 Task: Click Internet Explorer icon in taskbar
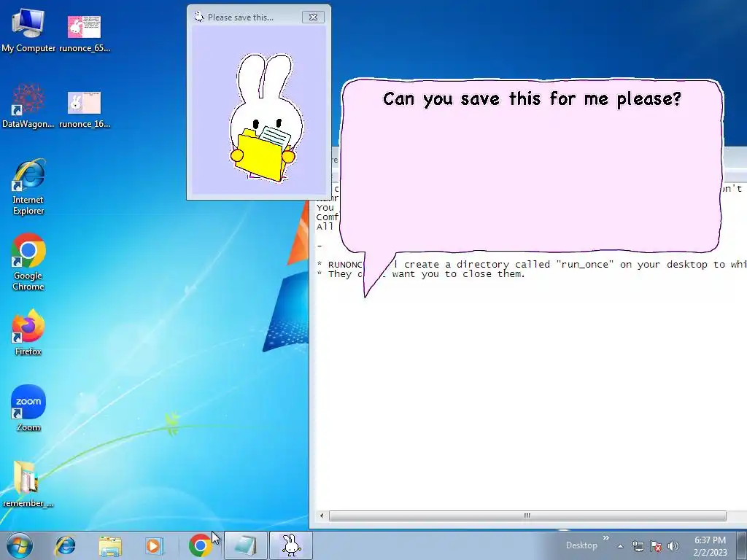[x=65, y=545]
